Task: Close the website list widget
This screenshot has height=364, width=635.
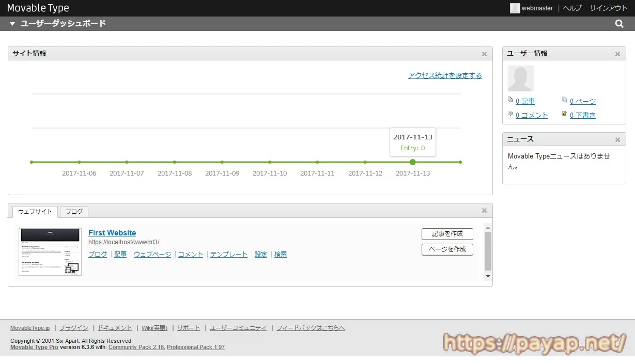Action: click(x=484, y=211)
